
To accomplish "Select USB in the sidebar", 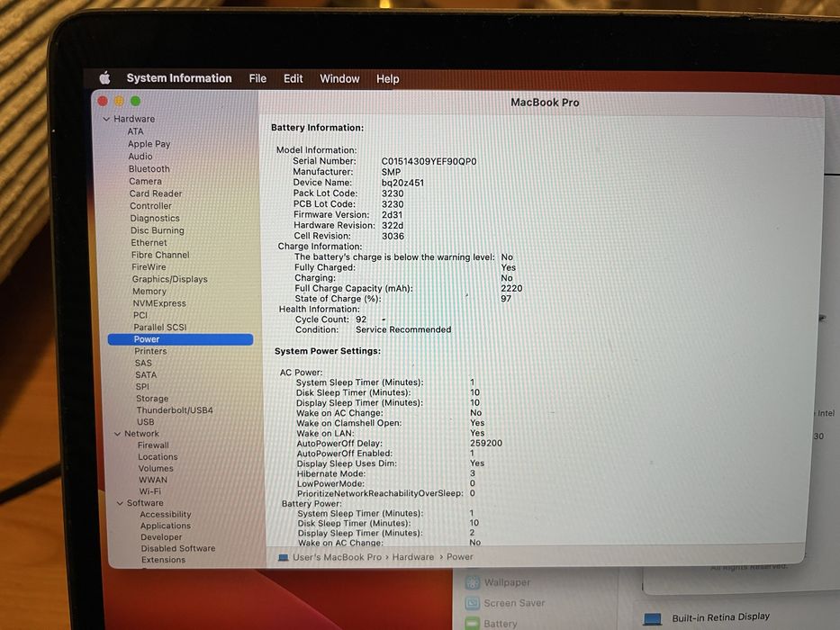I will click(x=145, y=422).
